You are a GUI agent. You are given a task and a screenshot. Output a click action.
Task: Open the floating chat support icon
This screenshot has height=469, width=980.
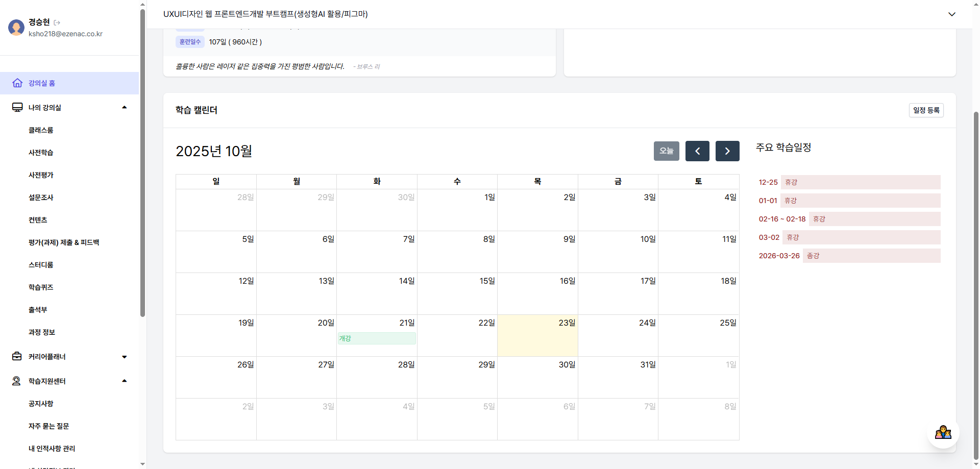943,433
